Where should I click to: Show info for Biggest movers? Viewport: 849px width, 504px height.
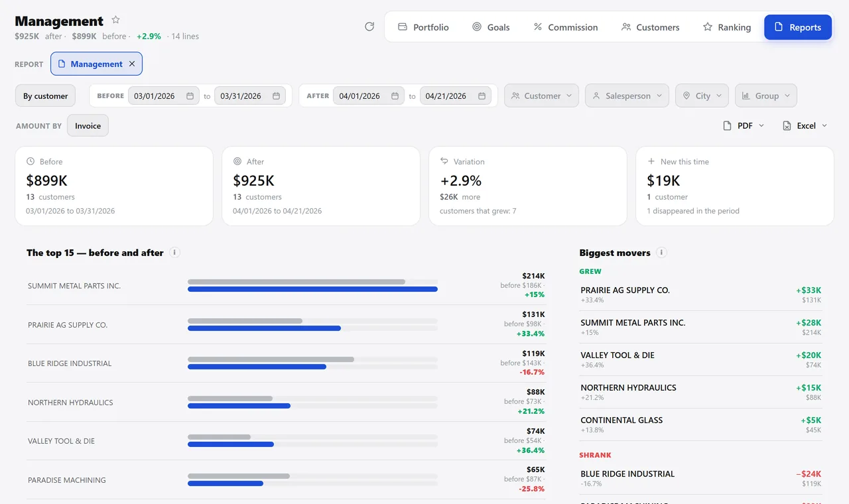click(x=661, y=253)
